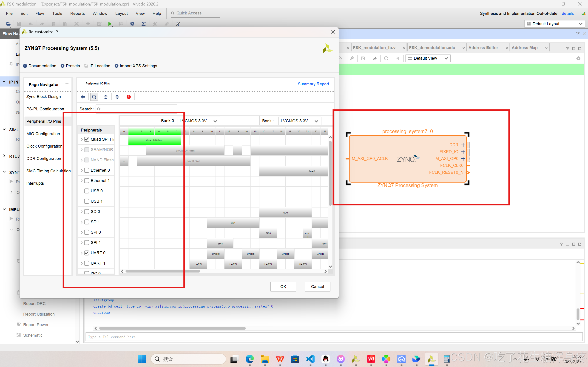Click the settings gear in main toolbar
Viewport: 588px width, 367px height.
(x=132, y=24)
